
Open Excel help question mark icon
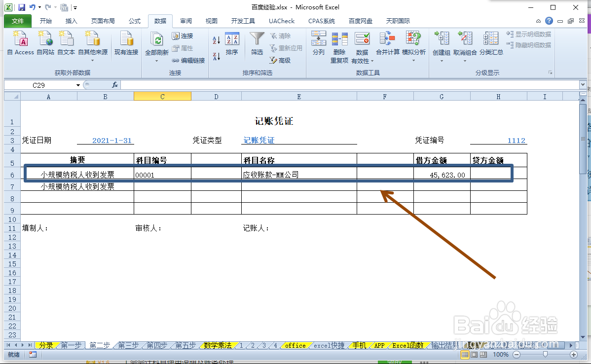pyautogui.click(x=549, y=21)
